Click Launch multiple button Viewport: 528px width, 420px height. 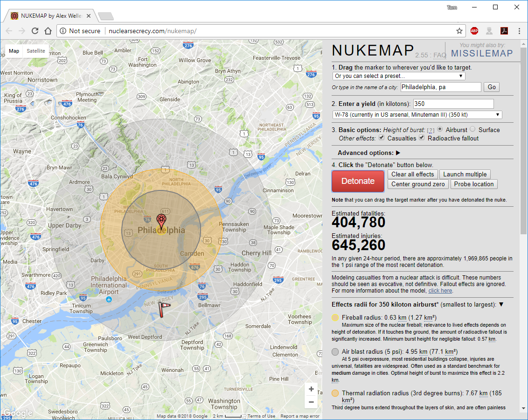point(465,175)
